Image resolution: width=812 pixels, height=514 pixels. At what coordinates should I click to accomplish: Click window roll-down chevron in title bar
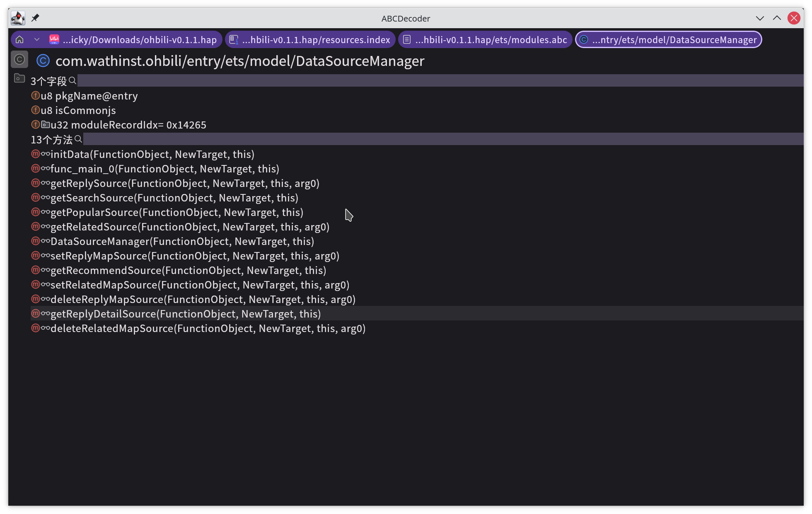coord(760,18)
